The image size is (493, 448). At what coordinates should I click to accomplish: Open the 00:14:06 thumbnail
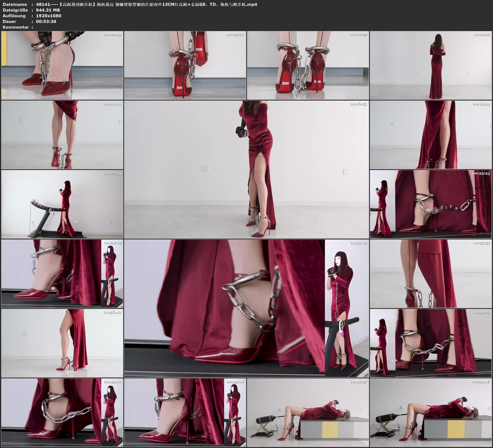[62, 135]
